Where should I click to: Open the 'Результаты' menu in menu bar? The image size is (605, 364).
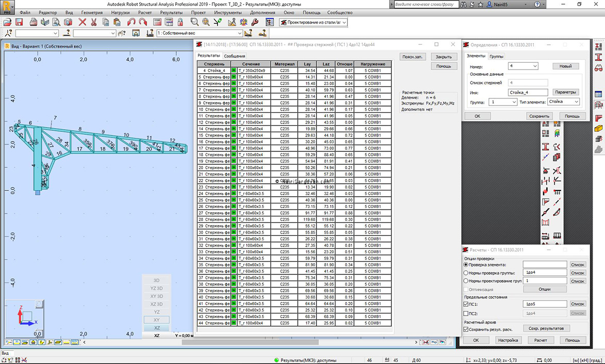[x=171, y=13]
